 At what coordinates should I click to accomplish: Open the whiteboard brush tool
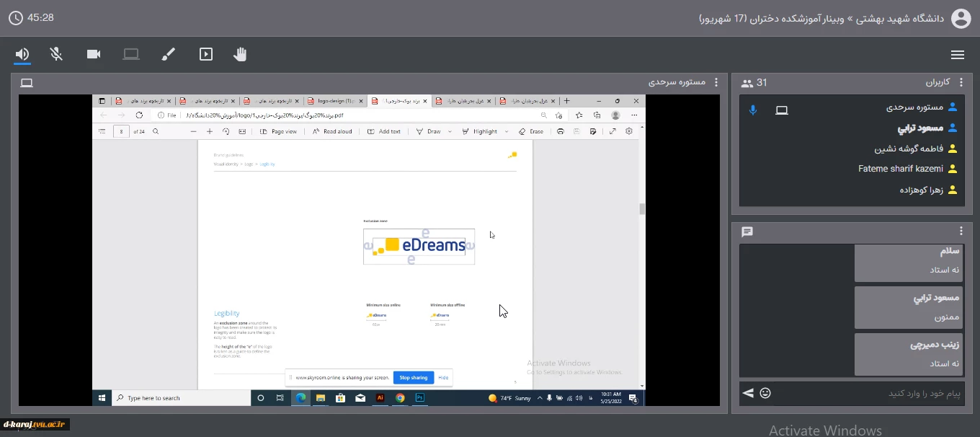(x=168, y=54)
